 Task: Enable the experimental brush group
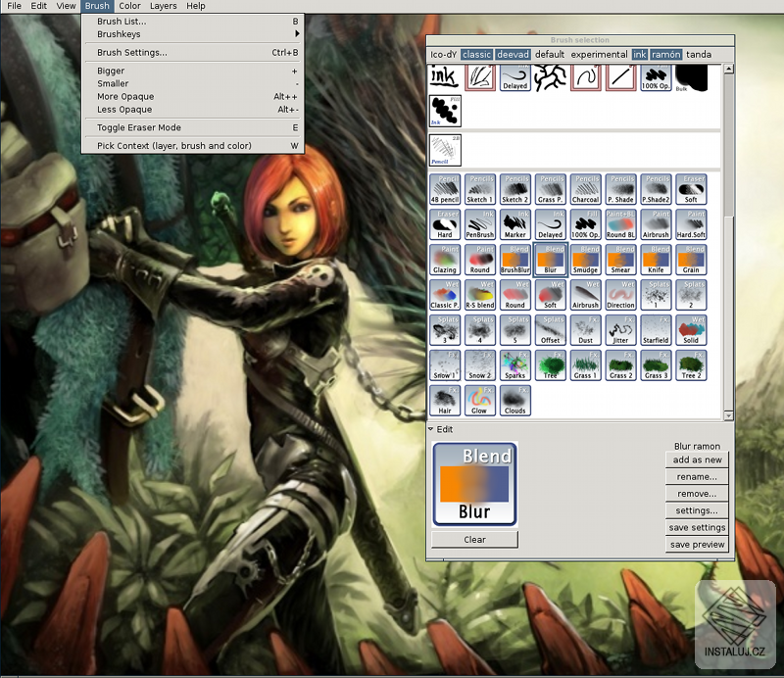click(x=599, y=55)
